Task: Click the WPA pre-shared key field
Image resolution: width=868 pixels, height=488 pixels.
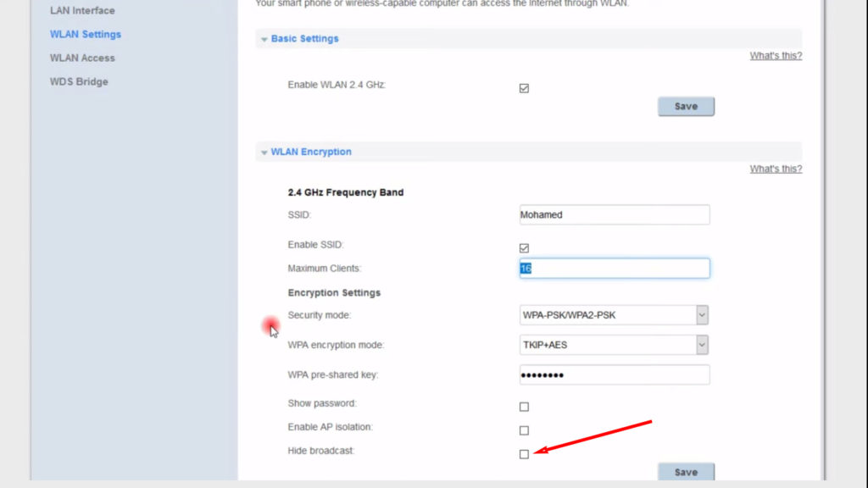Action: pos(615,374)
